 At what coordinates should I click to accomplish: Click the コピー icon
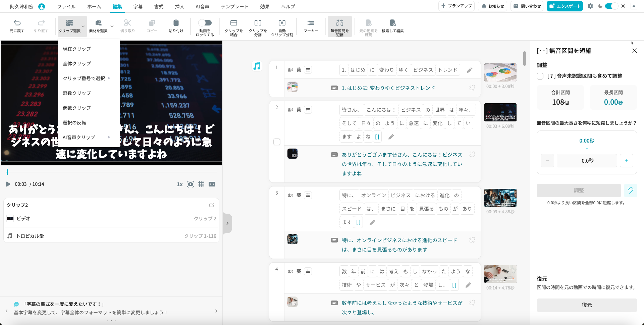tap(152, 23)
